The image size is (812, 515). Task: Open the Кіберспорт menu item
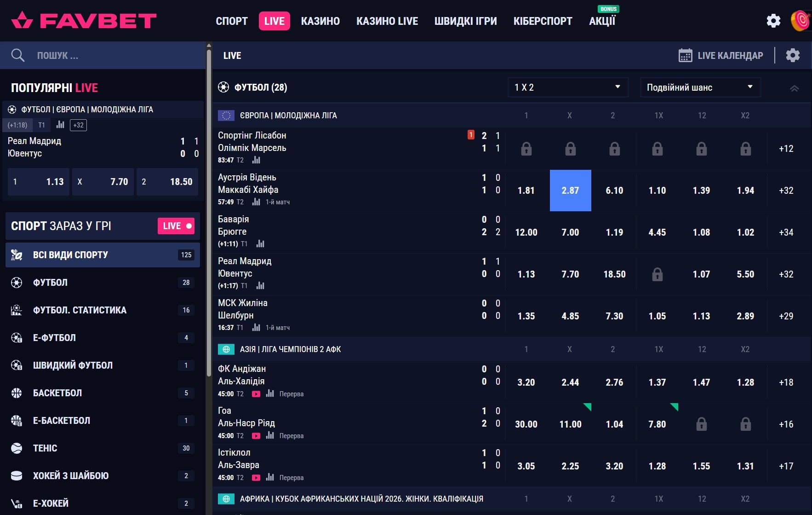(543, 21)
